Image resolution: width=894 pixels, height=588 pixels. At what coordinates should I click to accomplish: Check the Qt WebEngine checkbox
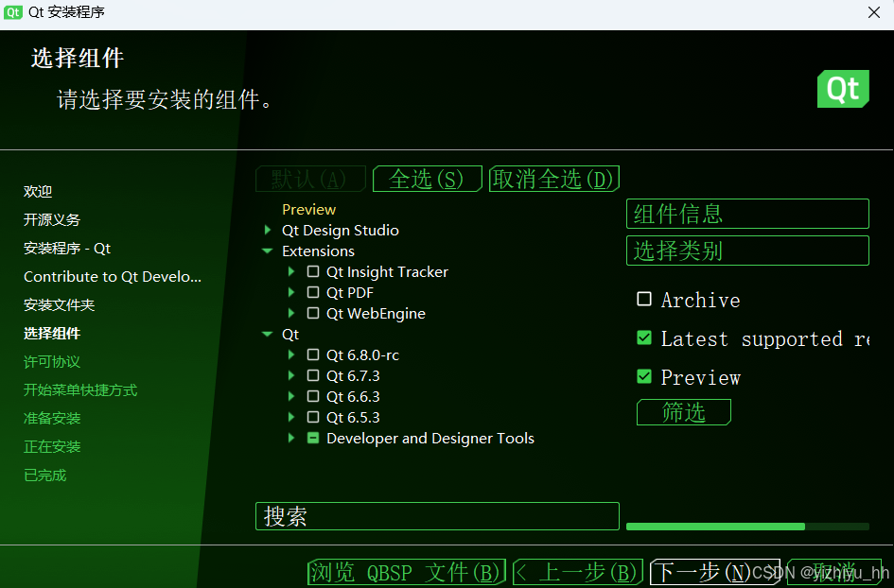[313, 313]
